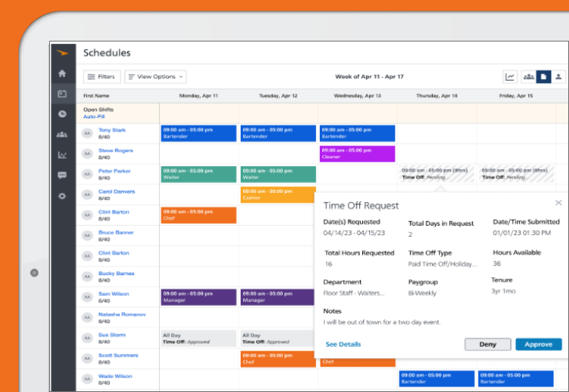Select Carol Danvers' Tuesday Cashier shift

click(278, 194)
